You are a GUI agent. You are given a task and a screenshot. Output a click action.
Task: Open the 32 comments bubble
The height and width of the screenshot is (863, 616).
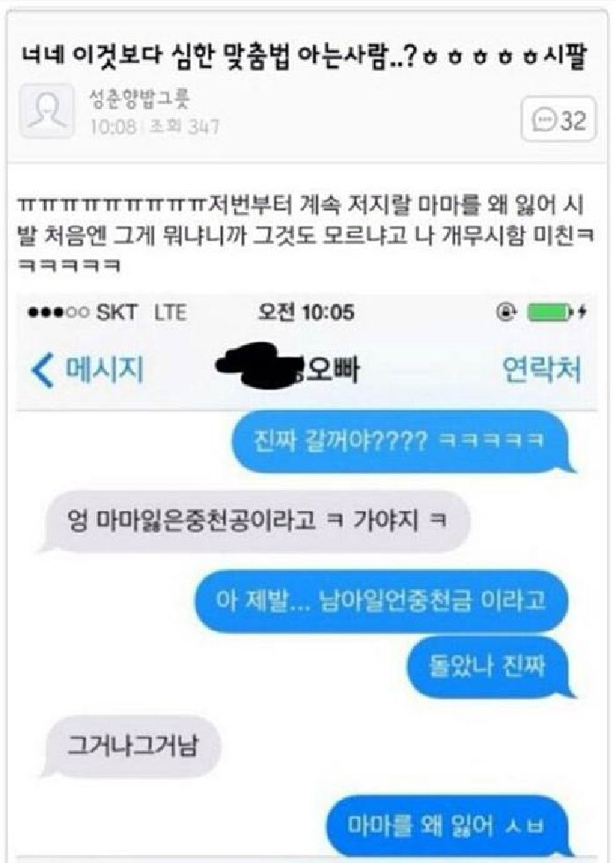tap(558, 119)
